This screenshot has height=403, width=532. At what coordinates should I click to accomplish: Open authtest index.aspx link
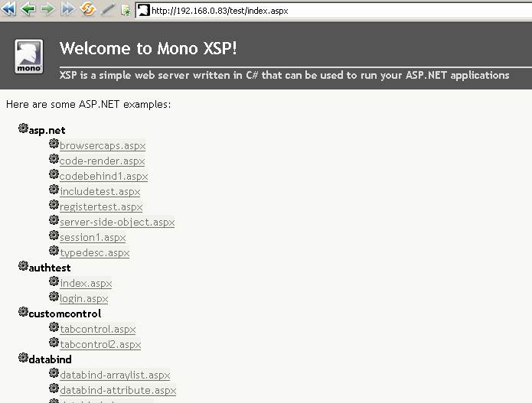[x=86, y=284]
